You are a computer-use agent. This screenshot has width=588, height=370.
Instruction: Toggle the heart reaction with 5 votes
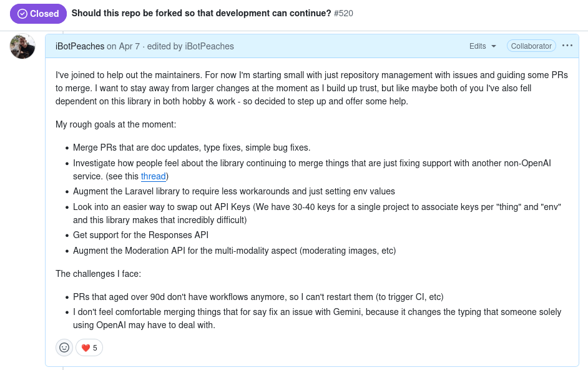(89, 347)
